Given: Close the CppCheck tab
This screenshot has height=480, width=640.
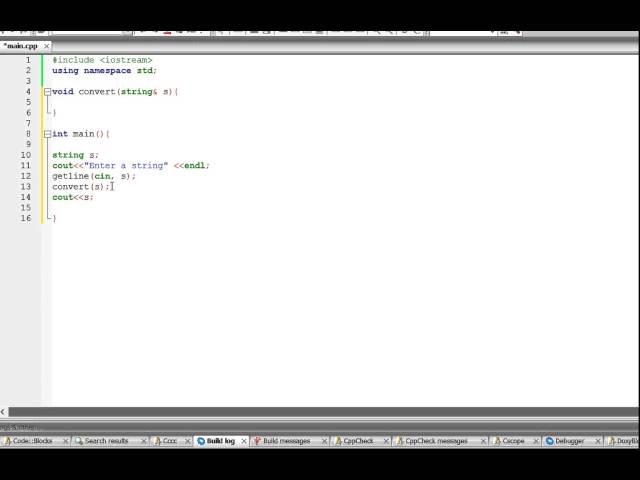Looking at the screenshot, I should click(386, 441).
